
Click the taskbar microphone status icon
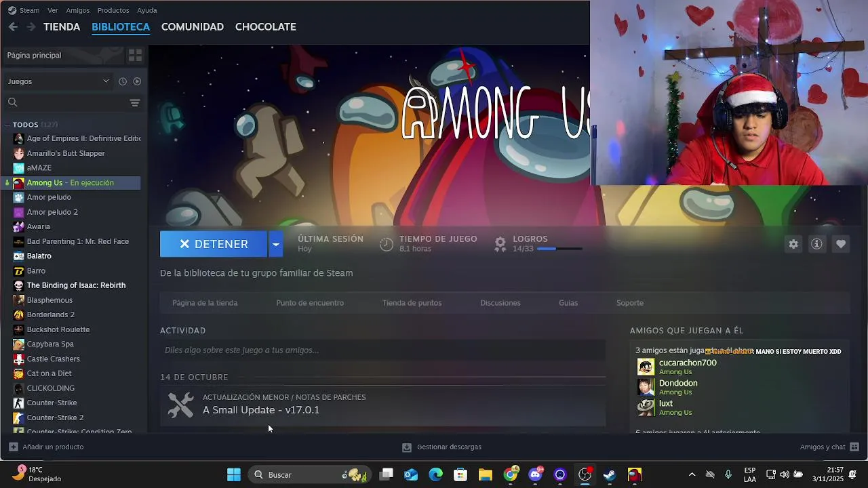(x=728, y=474)
